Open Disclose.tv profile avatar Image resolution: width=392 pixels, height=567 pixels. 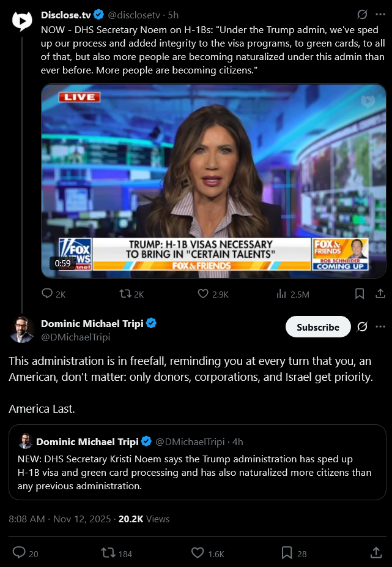pyautogui.click(x=22, y=21)
